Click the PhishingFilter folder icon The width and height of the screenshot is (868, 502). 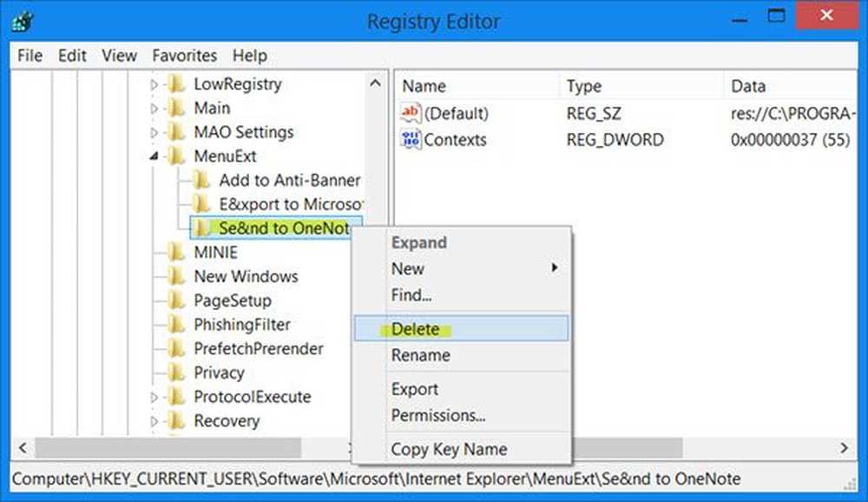[x=176, y=324]
